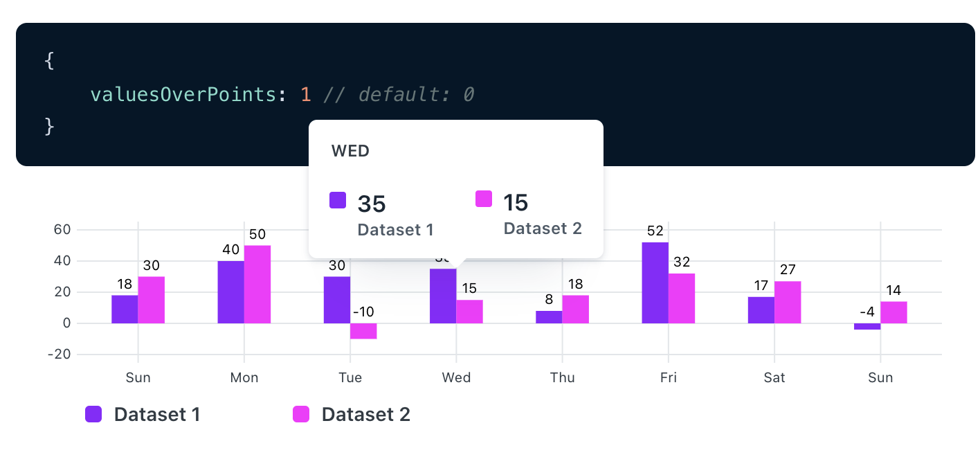Click the Wed x-axis label
980x475 pixels.
point(456,377)
